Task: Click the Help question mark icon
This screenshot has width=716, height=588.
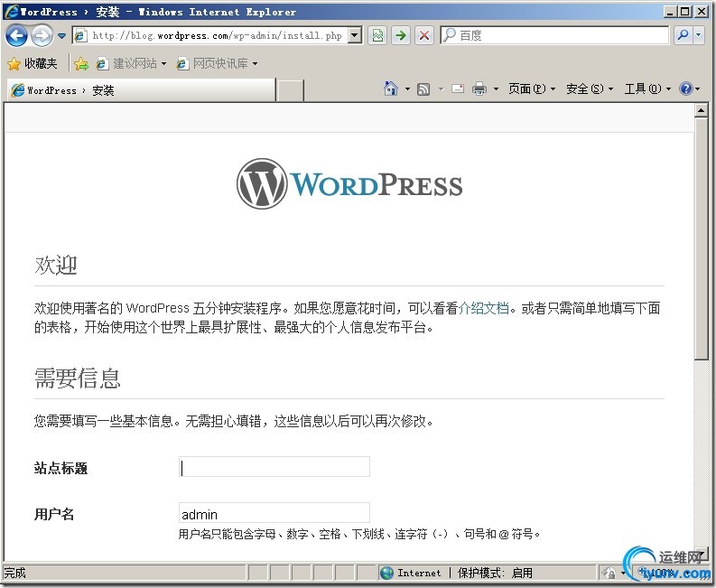Action: (686, 89)
